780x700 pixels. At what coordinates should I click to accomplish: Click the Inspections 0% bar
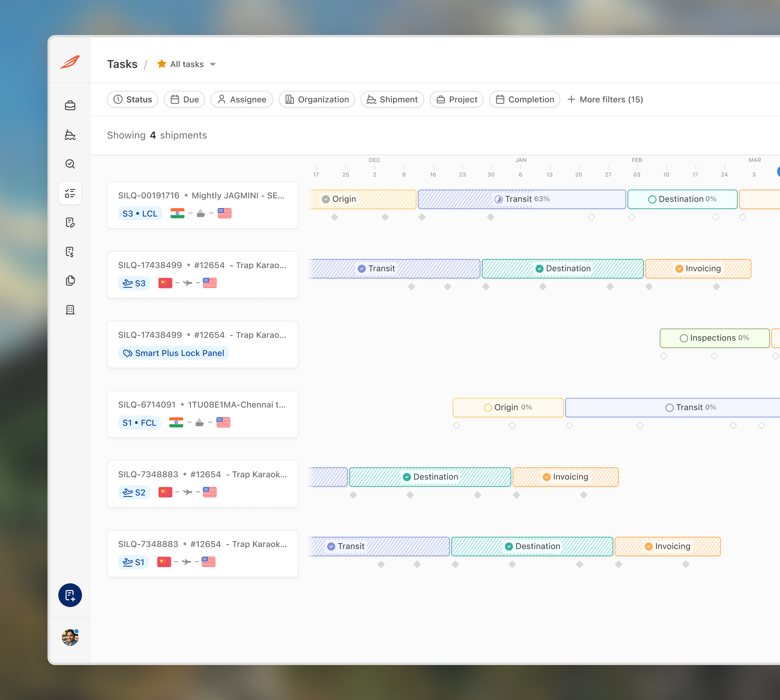click(715, 338)
